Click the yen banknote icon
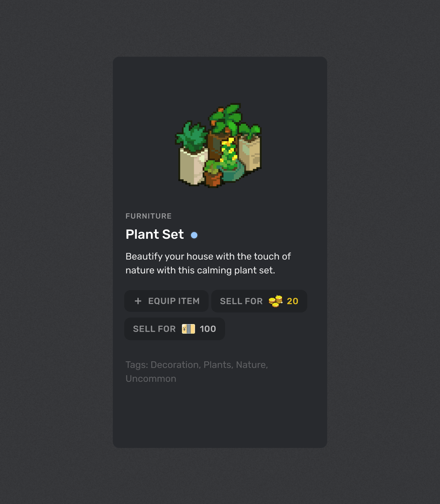This screenshot has height=504, width=440. click(x=188, y=329)
